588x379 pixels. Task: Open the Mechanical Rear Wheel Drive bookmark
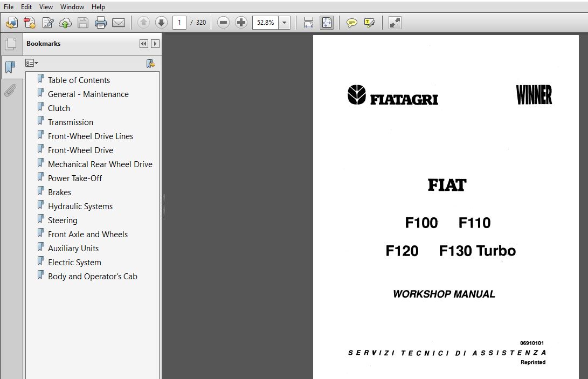click(100, 164)
